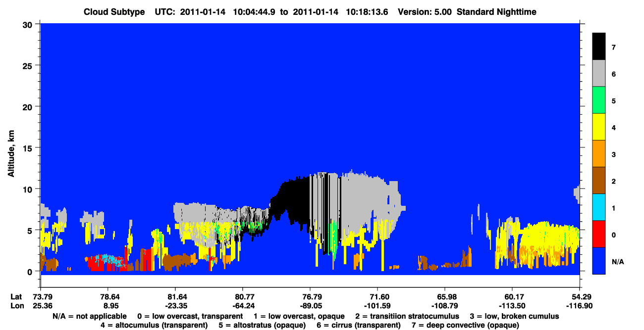Click the 'Altitude, km' axis label

(x=11, y=154)
